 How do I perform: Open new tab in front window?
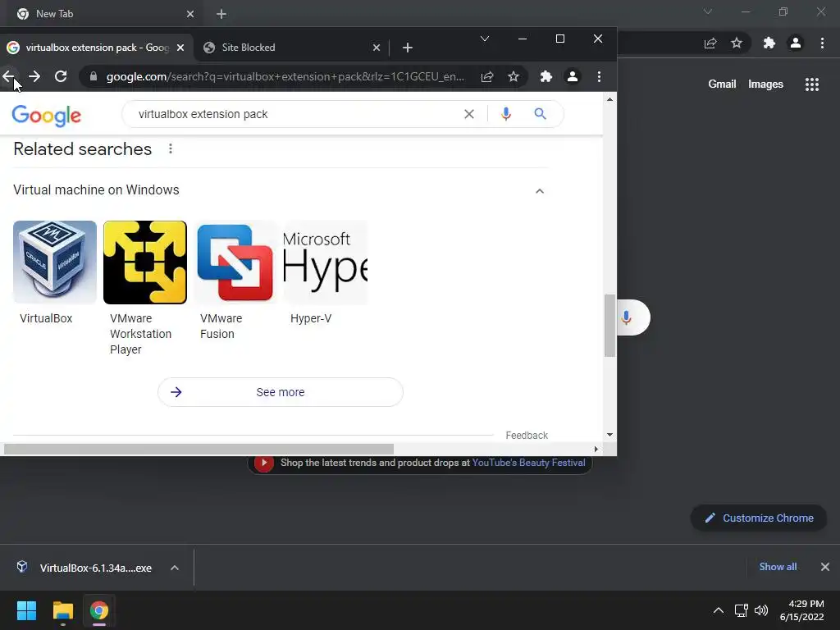[x=407, y=48]
